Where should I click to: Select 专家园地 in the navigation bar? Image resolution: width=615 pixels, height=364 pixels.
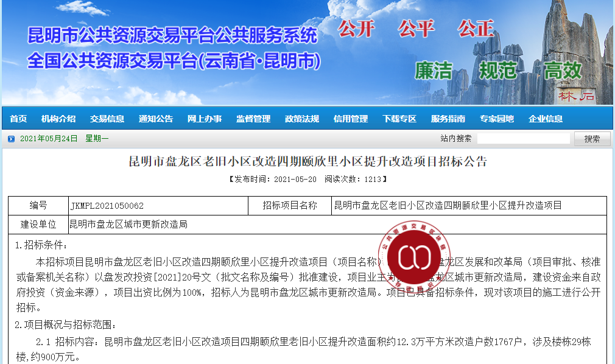point(497,119)
